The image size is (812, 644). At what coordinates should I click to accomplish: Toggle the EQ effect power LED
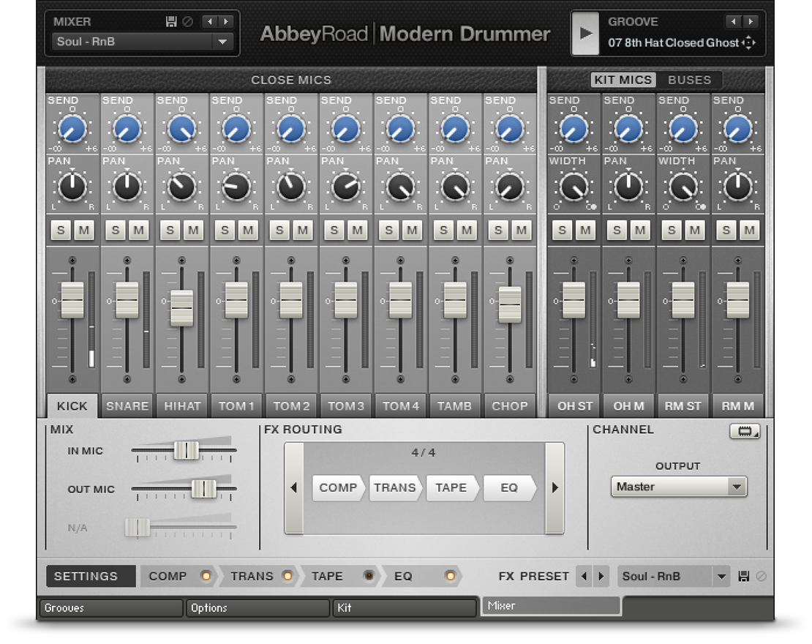(450, 576)
